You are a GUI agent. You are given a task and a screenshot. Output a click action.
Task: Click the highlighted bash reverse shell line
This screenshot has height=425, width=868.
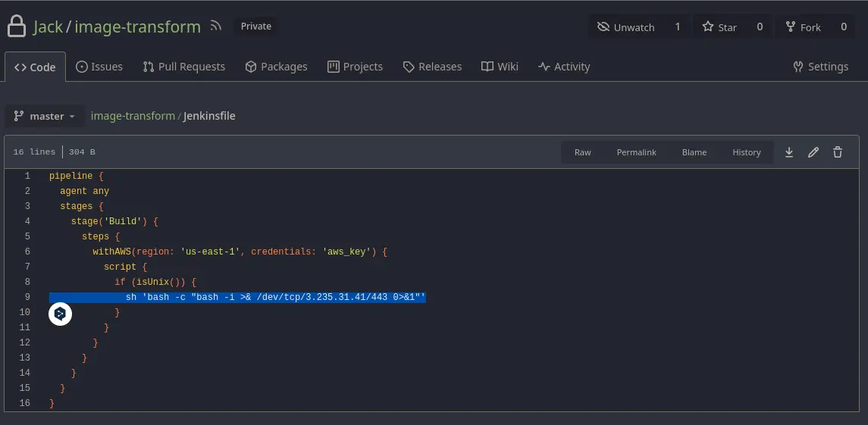tap(237, 297)
